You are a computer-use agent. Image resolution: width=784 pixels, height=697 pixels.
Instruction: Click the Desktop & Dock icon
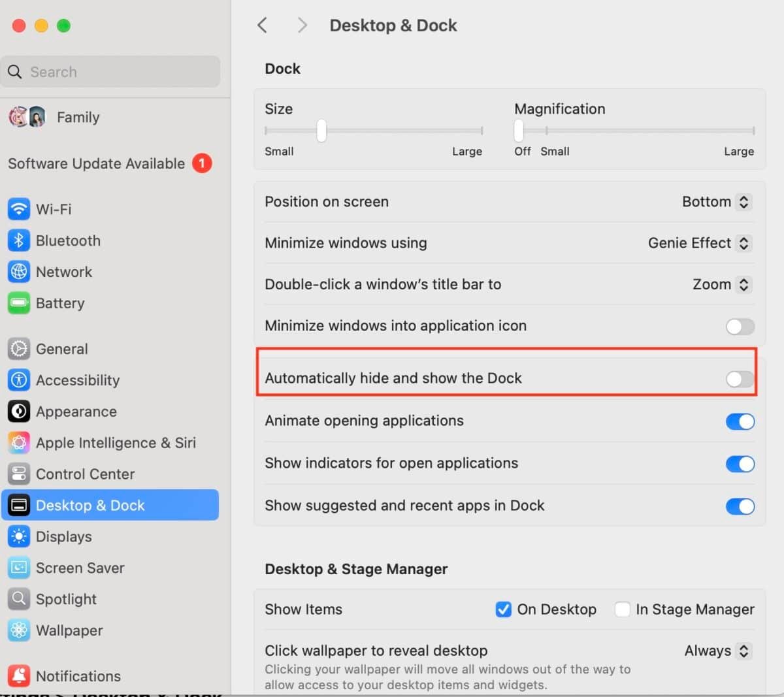19,506
